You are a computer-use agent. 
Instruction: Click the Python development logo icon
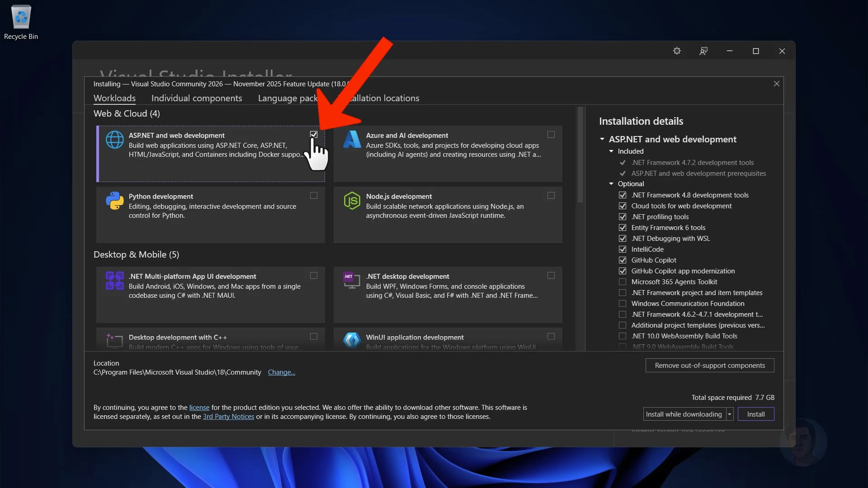[114, 201]
